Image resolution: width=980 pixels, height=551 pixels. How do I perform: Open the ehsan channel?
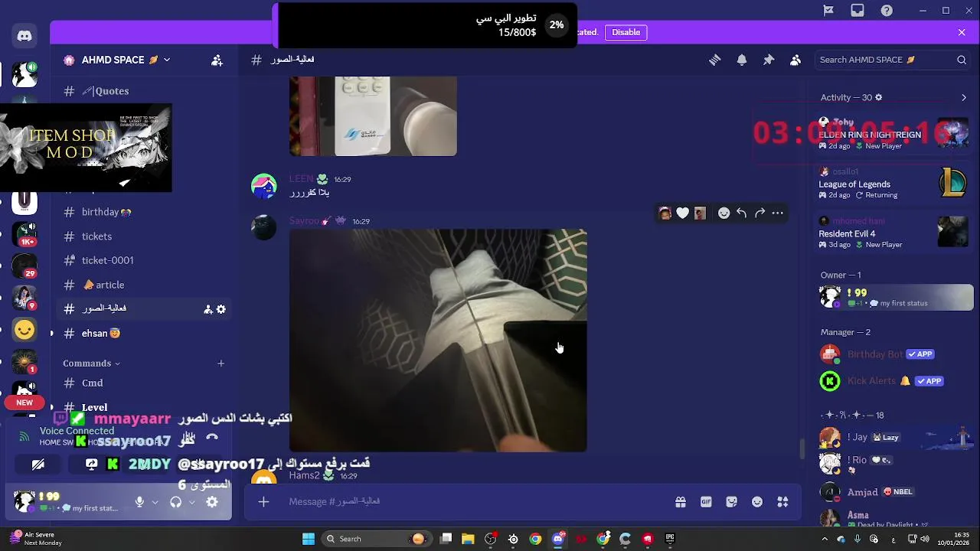point(143,333)
